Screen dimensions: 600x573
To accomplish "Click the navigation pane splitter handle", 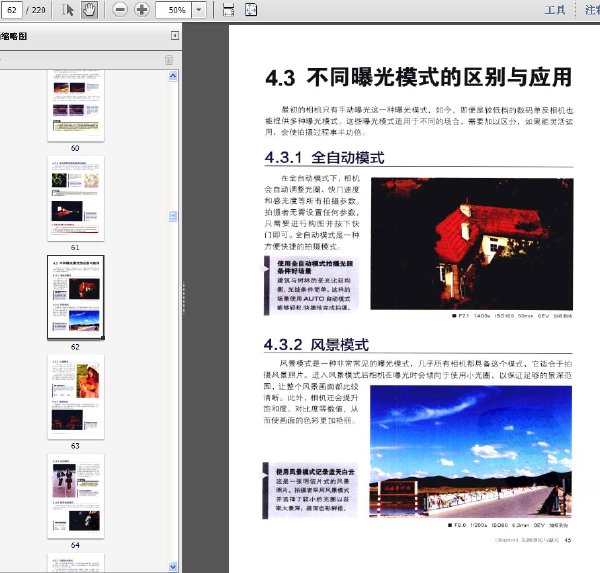I will [x=183, y=298].
